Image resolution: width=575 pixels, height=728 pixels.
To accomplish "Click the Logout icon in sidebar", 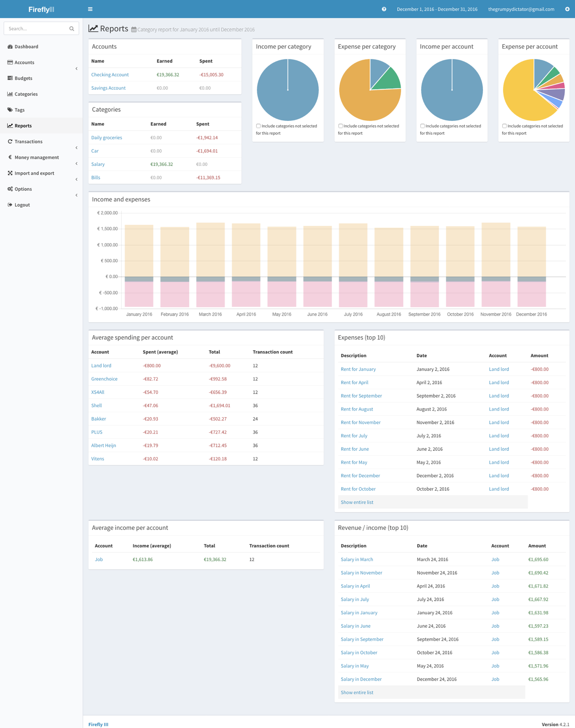I will point(10,205).
